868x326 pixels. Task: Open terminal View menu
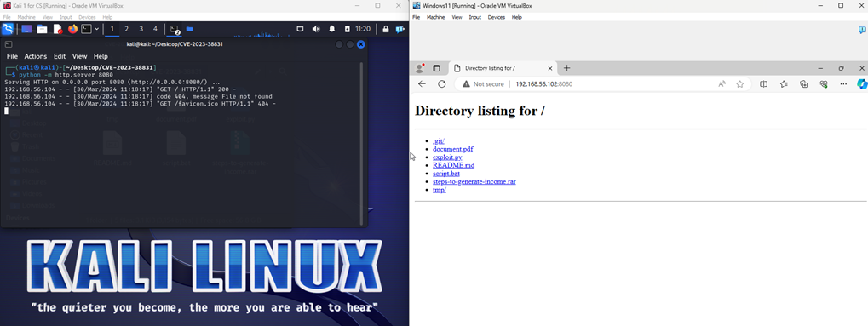80,56
